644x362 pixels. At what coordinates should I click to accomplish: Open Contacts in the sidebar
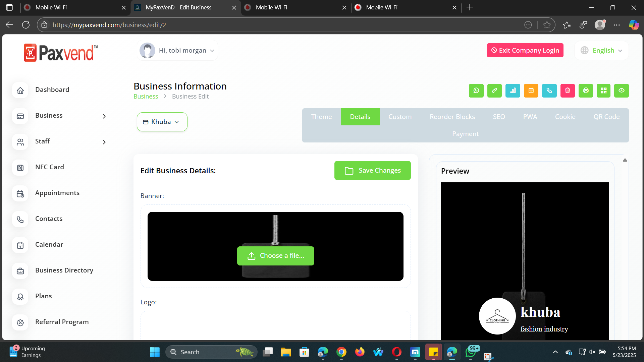(x=49, y=219)
